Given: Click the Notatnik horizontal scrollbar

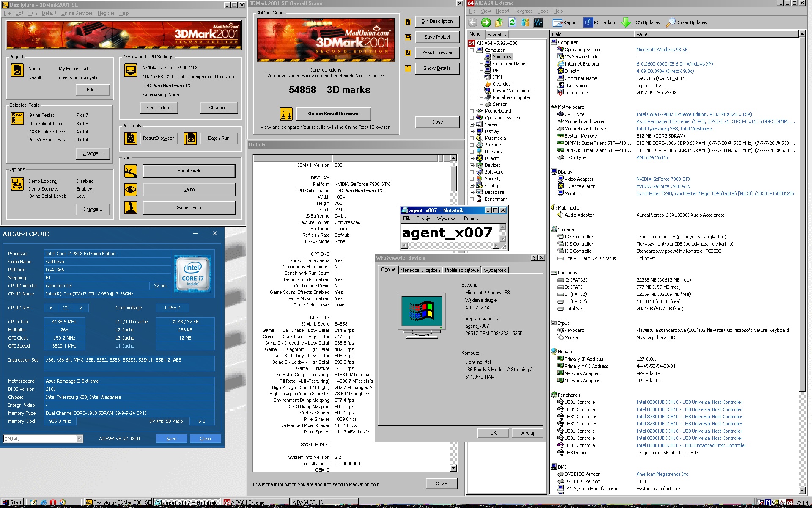Looking at the screenshot, I should tap(451, 246).
